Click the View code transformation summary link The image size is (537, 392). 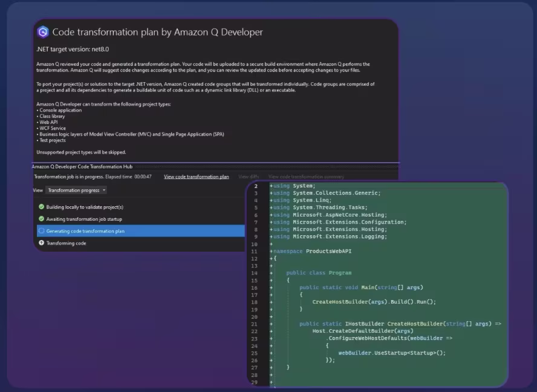[x=306, y=177]
